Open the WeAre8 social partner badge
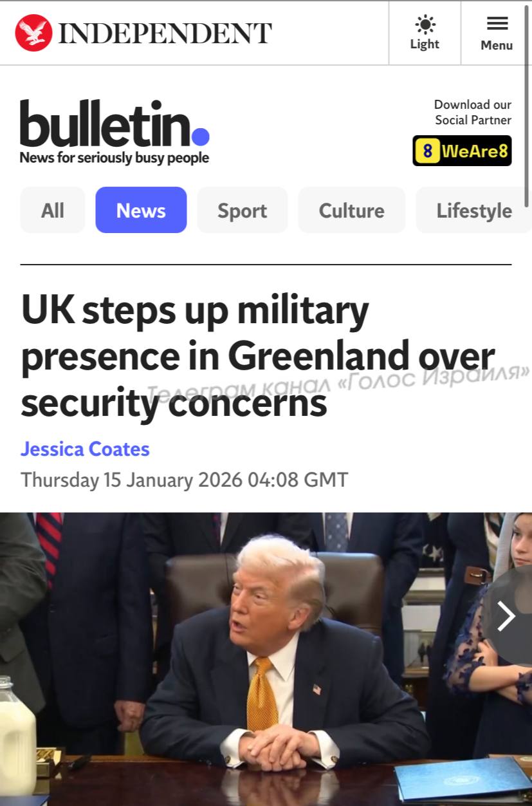This screenshot has width=532, height=806. click(x=462, y=151)
